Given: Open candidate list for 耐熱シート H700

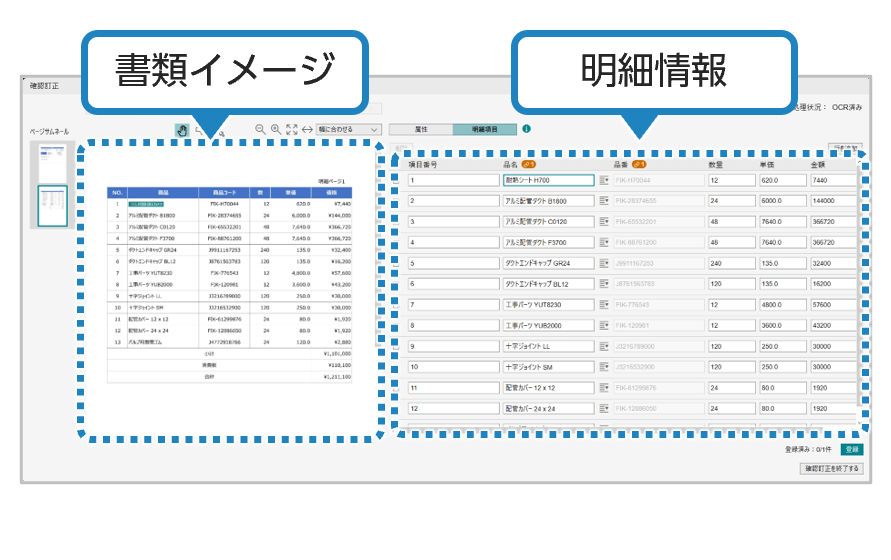Looking at the screenshot, I should point(603,180).
